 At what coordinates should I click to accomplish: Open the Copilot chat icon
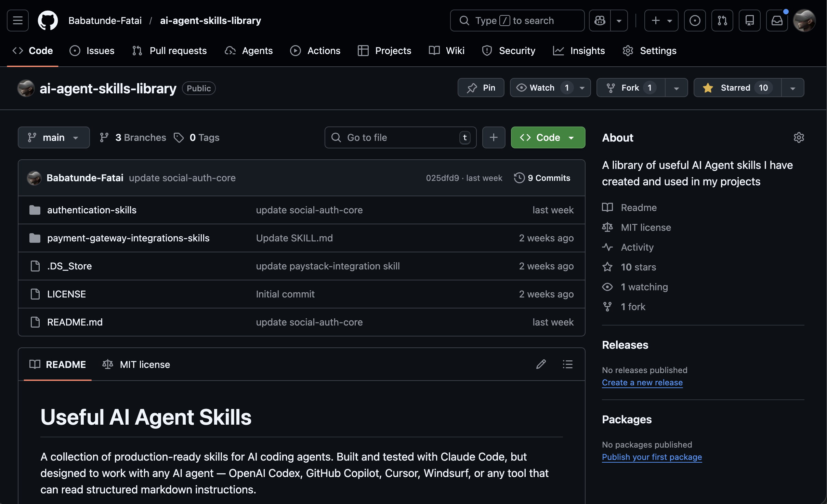tap(600, 21)
